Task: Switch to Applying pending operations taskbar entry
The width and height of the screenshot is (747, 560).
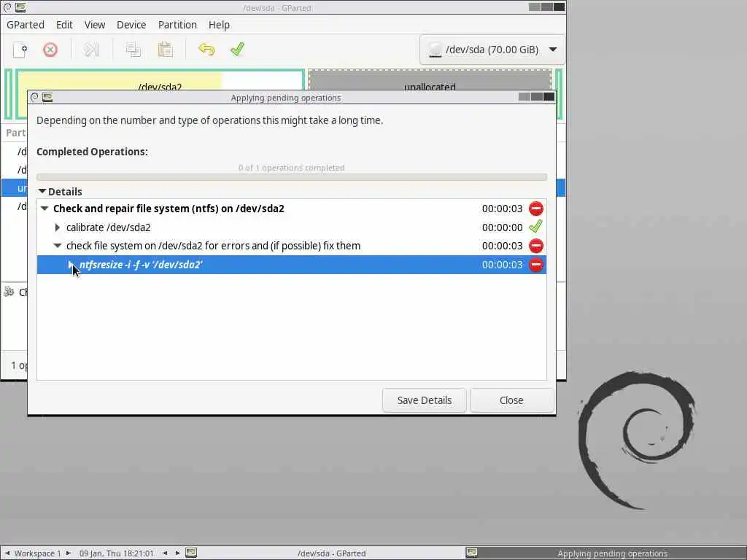Action: click(x=612, y=553)
